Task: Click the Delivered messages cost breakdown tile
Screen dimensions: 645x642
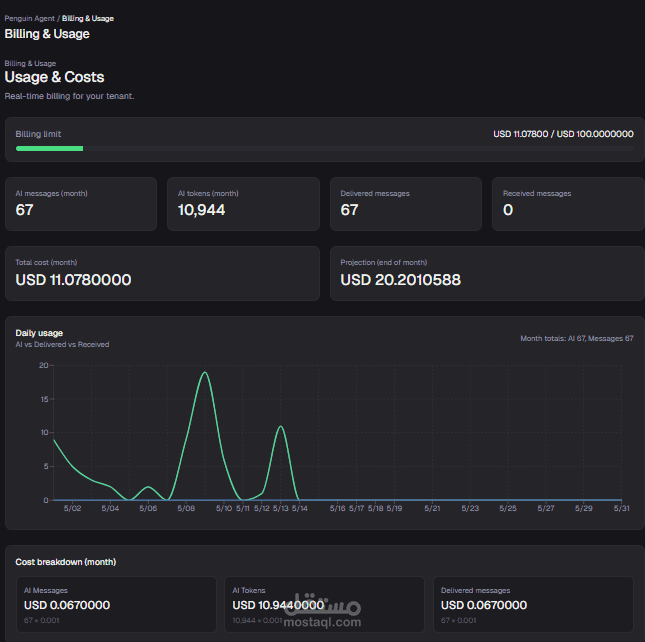Action: [x=533, y=605]
